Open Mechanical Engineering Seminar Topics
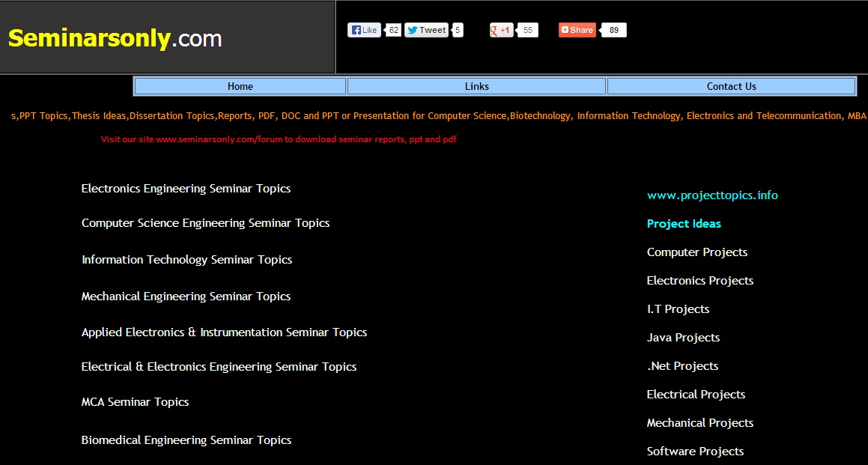The width and height of the screenshot is (868, 465). (186, 297)
